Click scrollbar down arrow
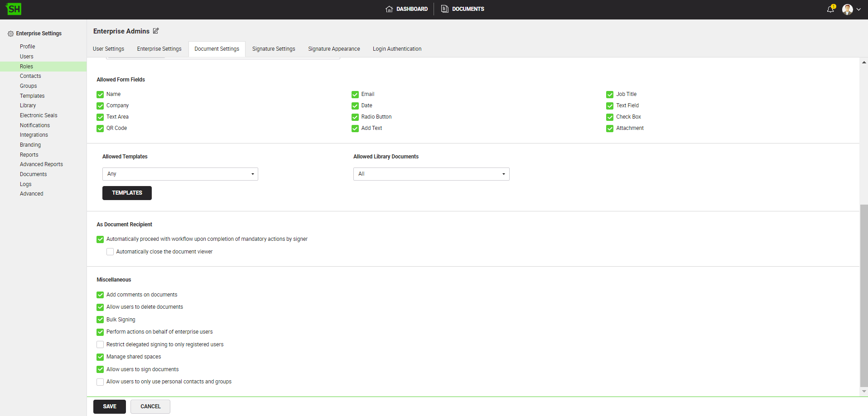868x416 pixels. tap(864, 391)
